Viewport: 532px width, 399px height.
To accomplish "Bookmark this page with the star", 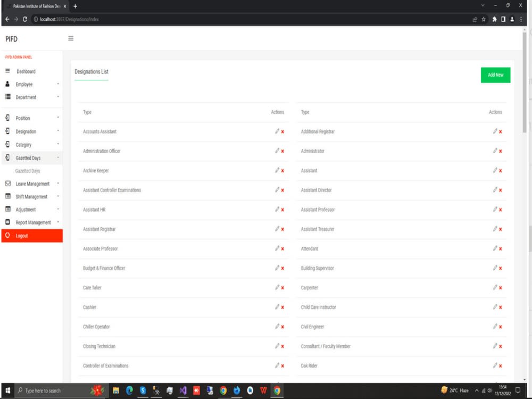I will [484, 19].
